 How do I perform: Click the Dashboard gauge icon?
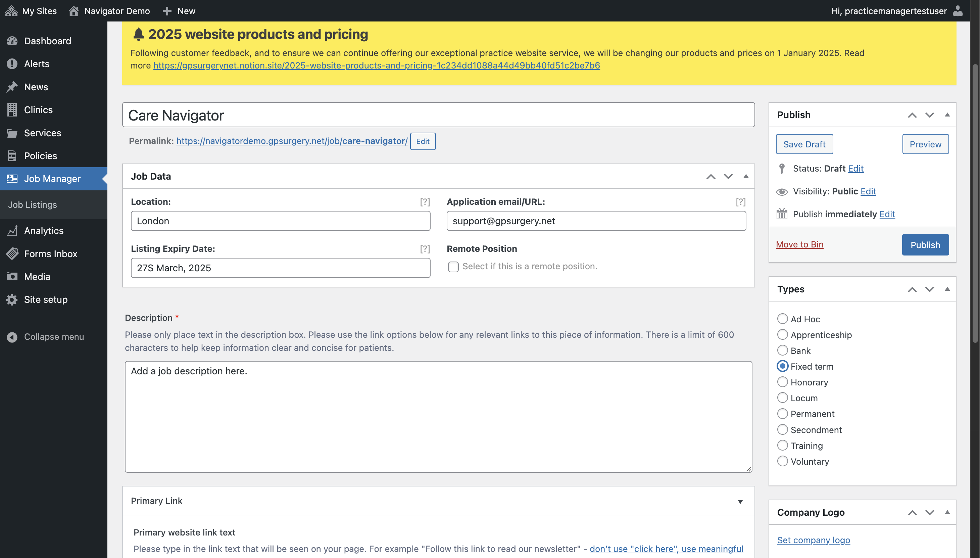(x=12, y=41)
